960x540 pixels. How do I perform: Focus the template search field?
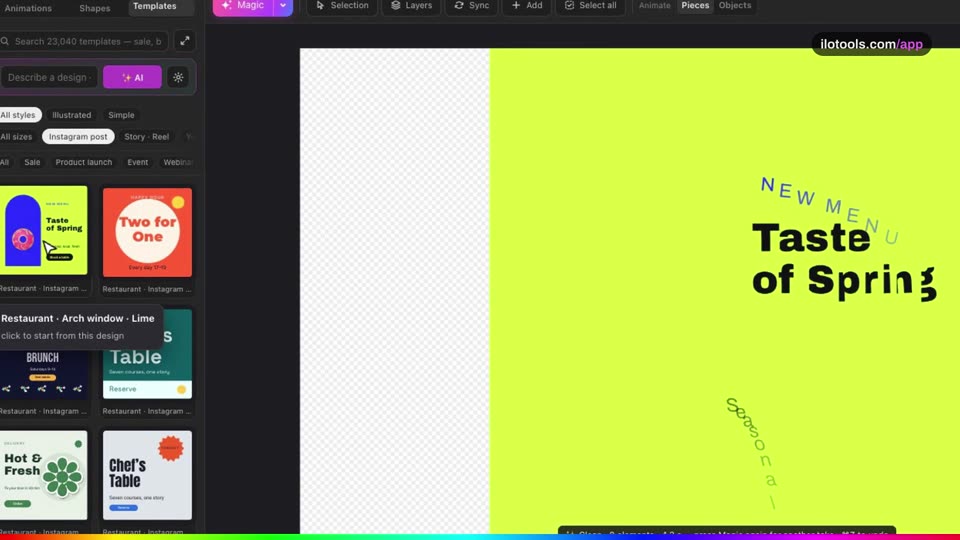(x=84, y=41)
